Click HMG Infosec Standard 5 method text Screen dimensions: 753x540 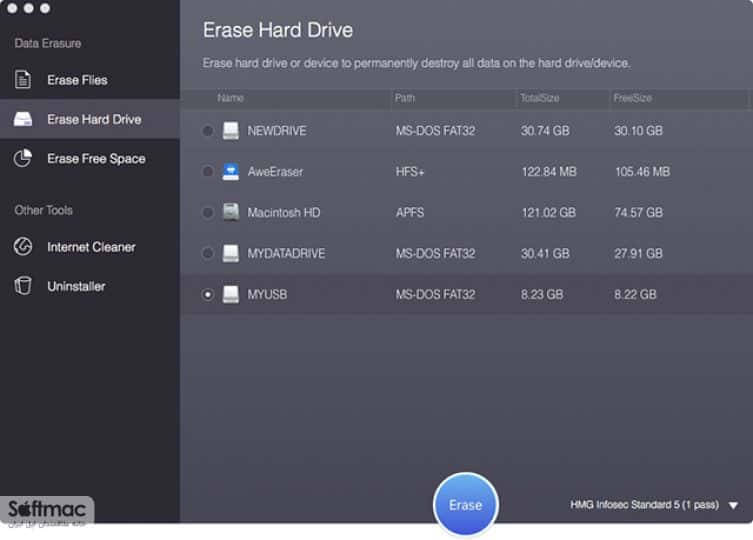point(644,504)
